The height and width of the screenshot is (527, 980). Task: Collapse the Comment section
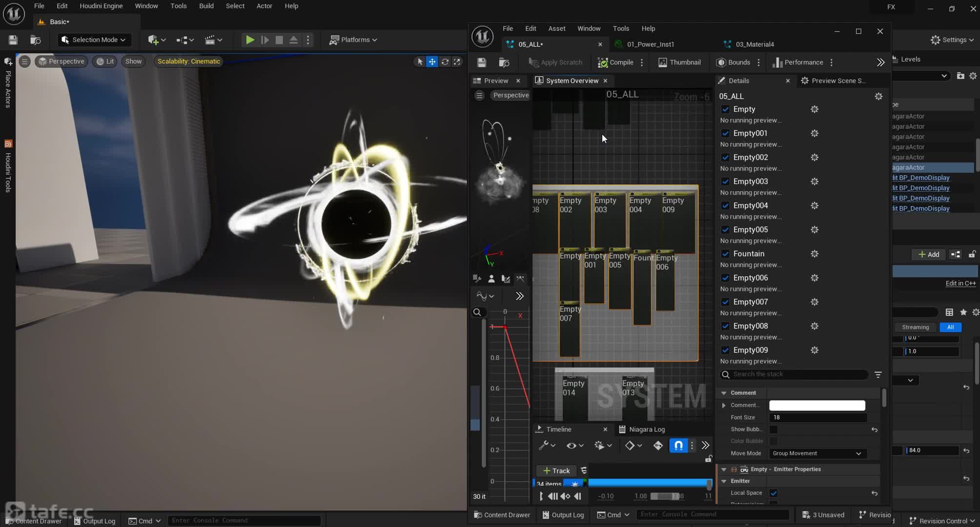[724, 393]
